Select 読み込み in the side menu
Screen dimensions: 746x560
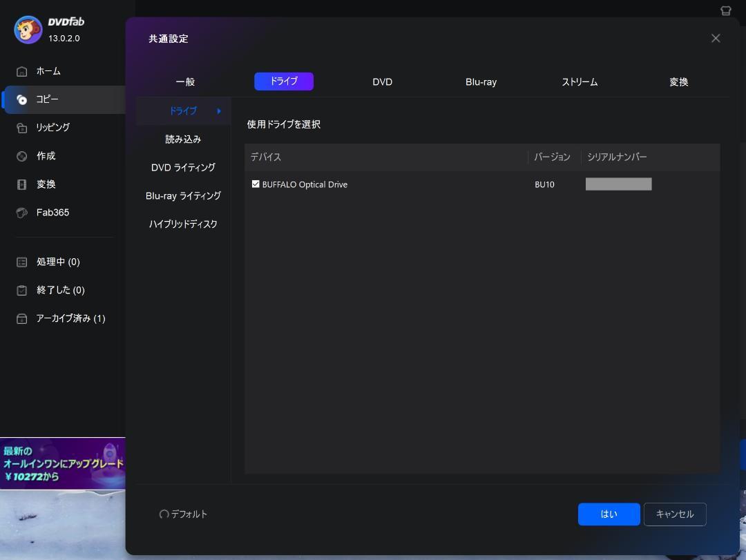[183, 139]
